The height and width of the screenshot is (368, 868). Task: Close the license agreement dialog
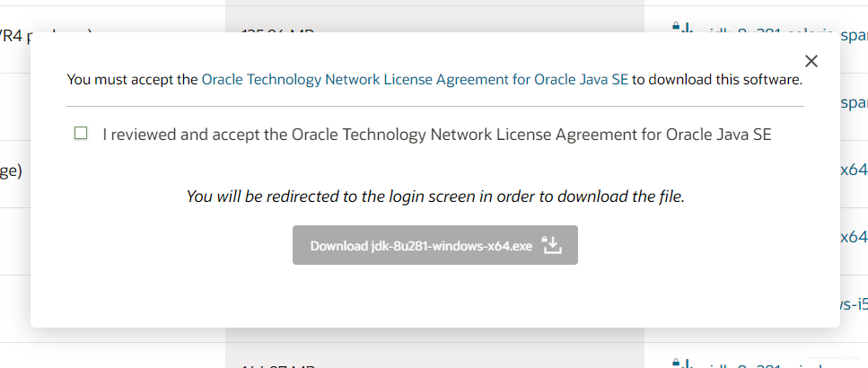pyautogui.click(x=811, y=61)
